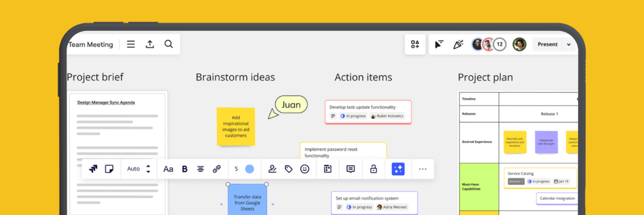Screen dimensions: 644x215
Task: Select the blue Transfer data from Google Sheets sticky
Action: tap(247, 200)
